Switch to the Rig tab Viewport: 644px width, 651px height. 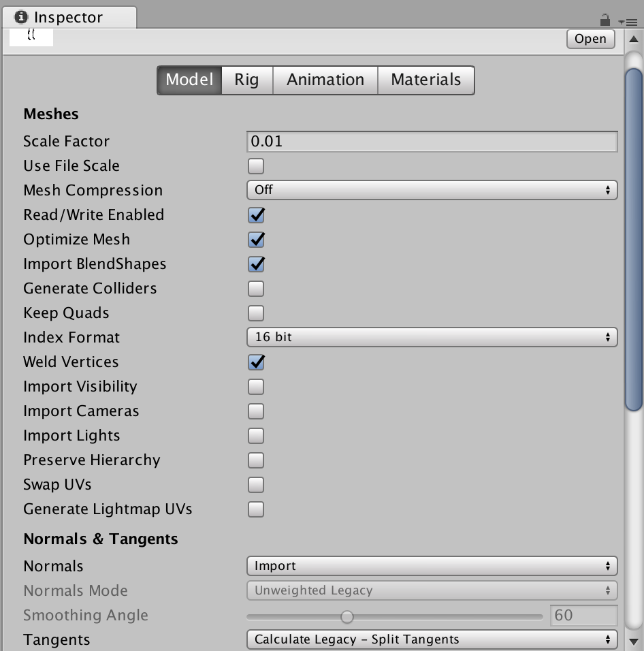click(x=246, y=80)
